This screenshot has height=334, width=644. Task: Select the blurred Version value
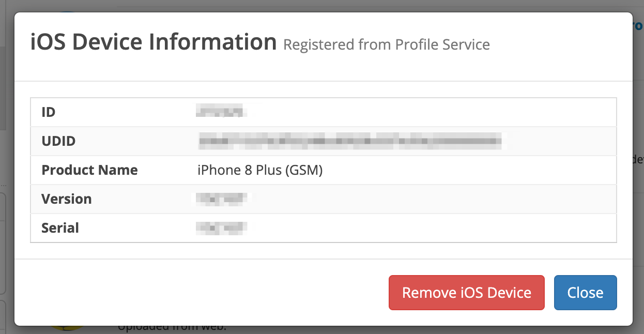[221, 199]
